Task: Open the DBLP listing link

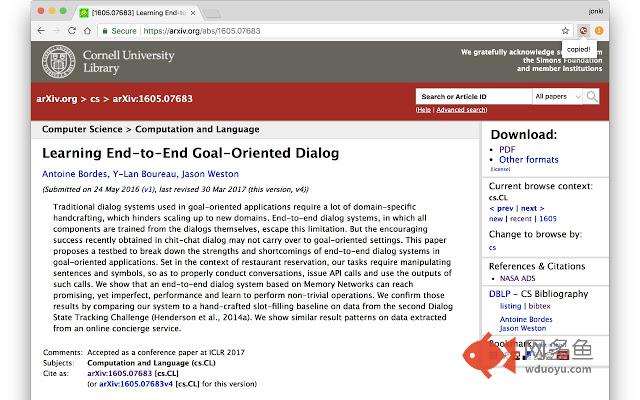Action: 511,306
